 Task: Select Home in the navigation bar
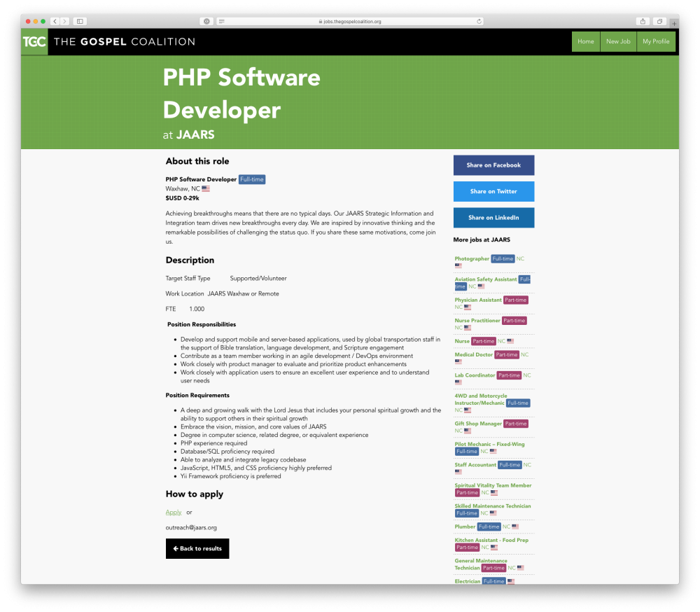click(586, 41)
